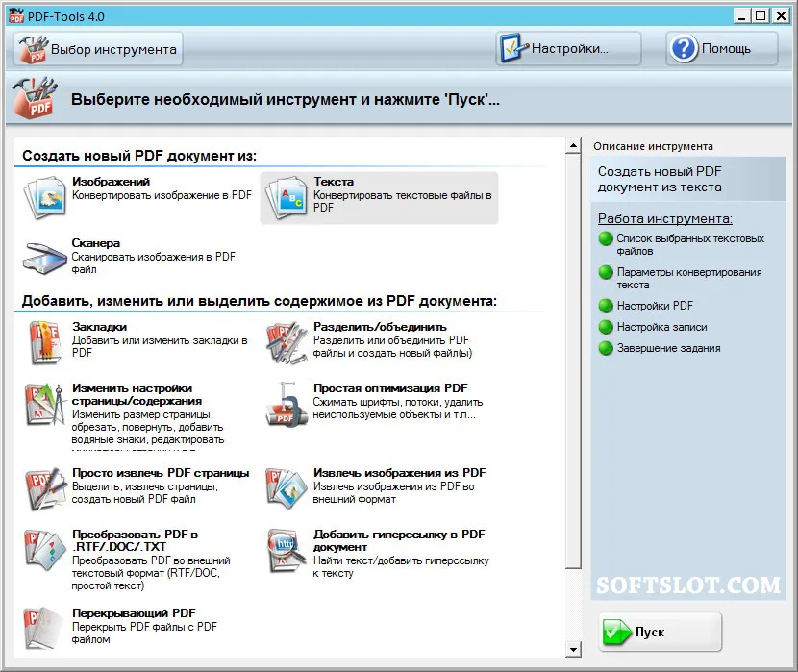Click the scrollbar up arrow
This screenshot has height=672, width=798.
point(574,145)
